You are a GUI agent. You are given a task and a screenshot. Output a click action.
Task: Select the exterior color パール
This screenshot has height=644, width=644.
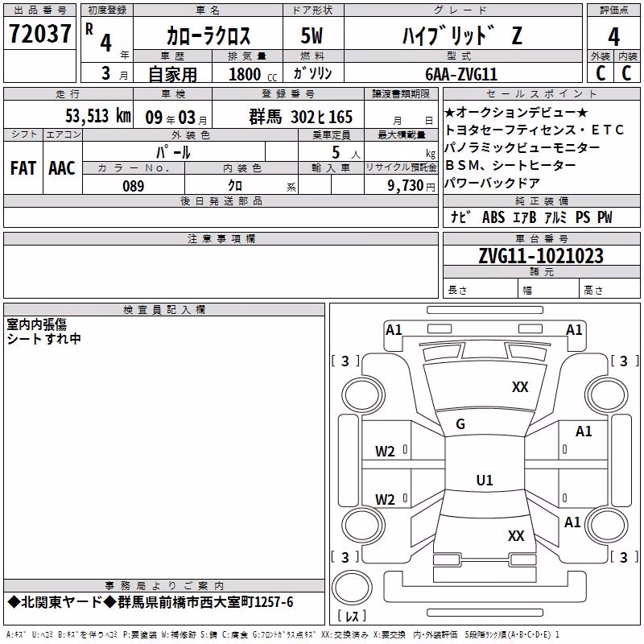pos(173,152)
